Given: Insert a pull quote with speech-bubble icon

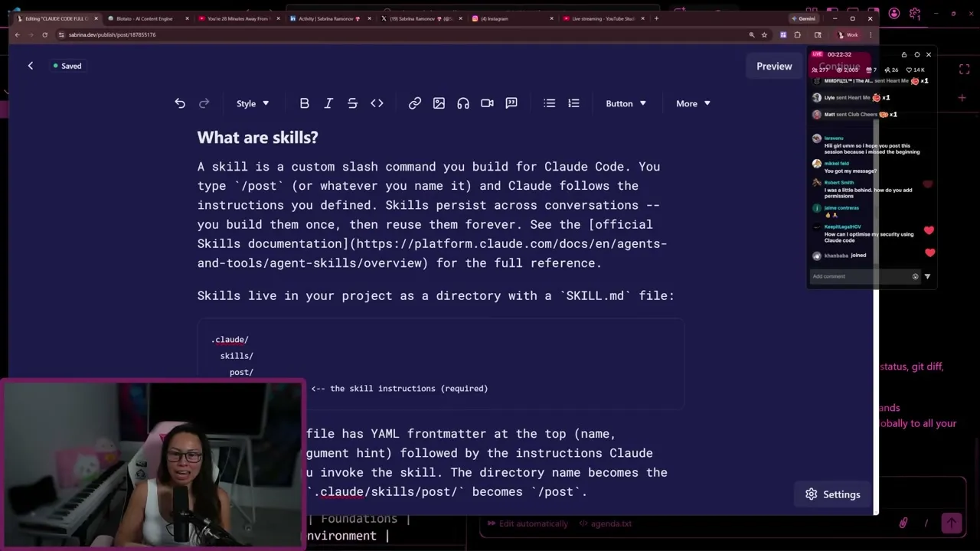Looking at the screenshot, I should pos(511,103).
